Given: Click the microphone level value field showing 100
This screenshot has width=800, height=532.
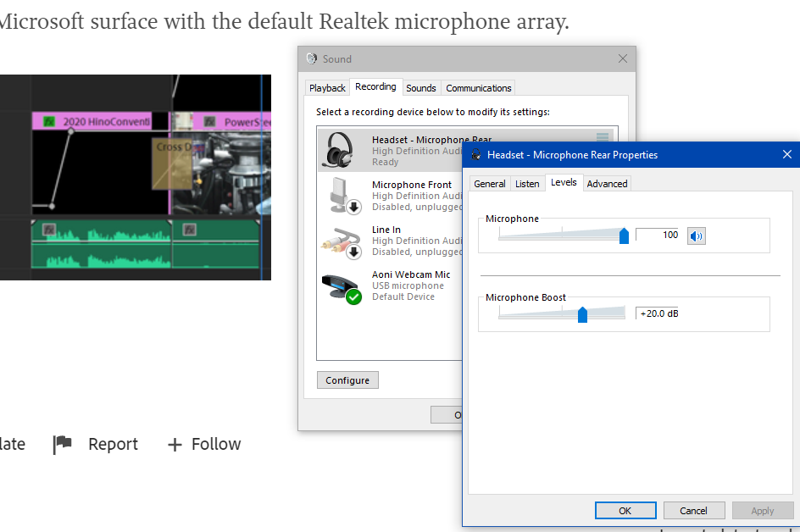Looking at the screenshot, I should pos(658,236).
